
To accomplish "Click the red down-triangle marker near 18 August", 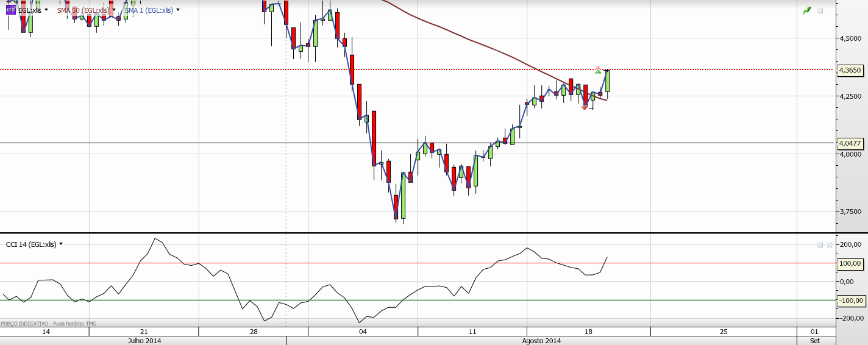I will coord(585,108).
